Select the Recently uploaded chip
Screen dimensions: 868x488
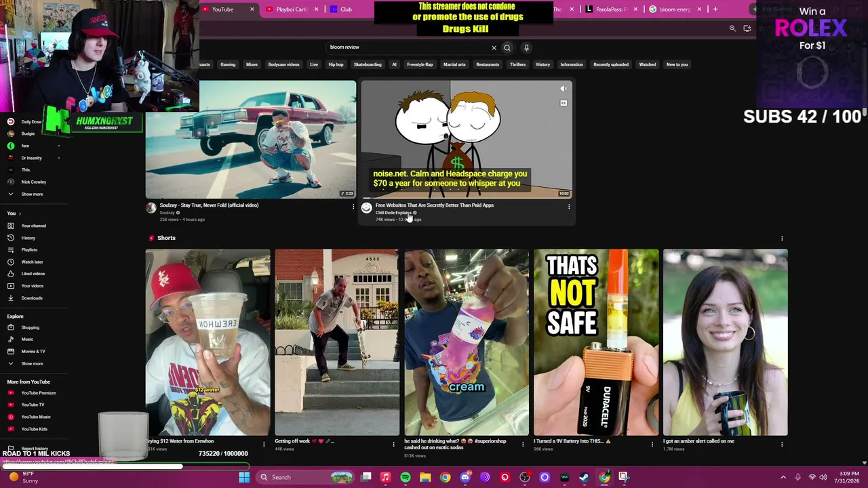[611, 64]
